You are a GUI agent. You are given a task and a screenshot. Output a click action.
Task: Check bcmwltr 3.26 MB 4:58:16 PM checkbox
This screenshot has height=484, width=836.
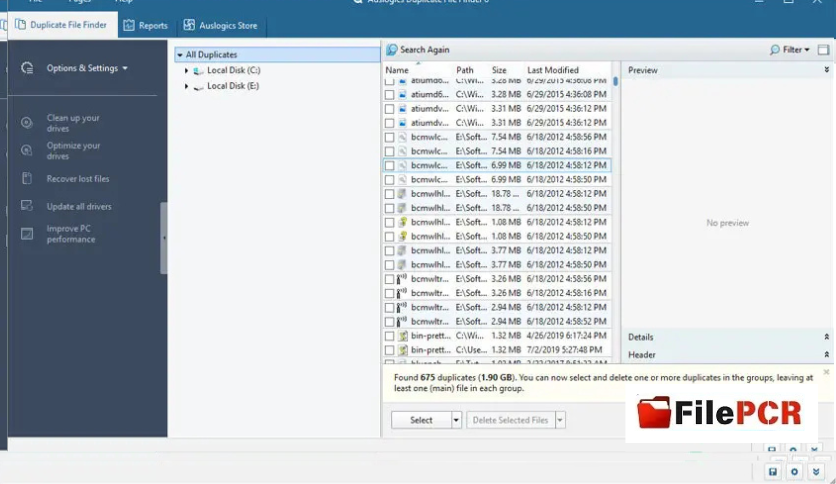click(390, 294)
